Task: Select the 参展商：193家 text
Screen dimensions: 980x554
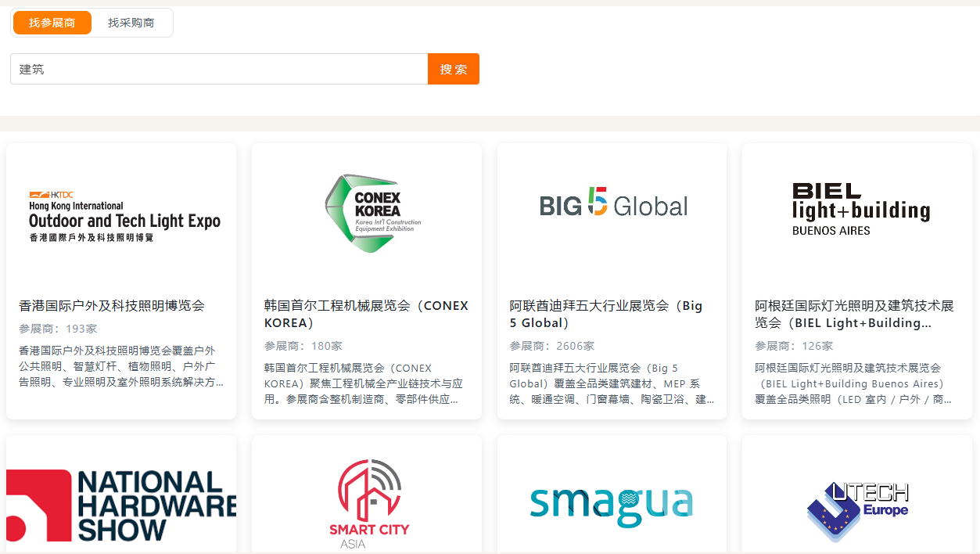Action: (x=58, y=329)
